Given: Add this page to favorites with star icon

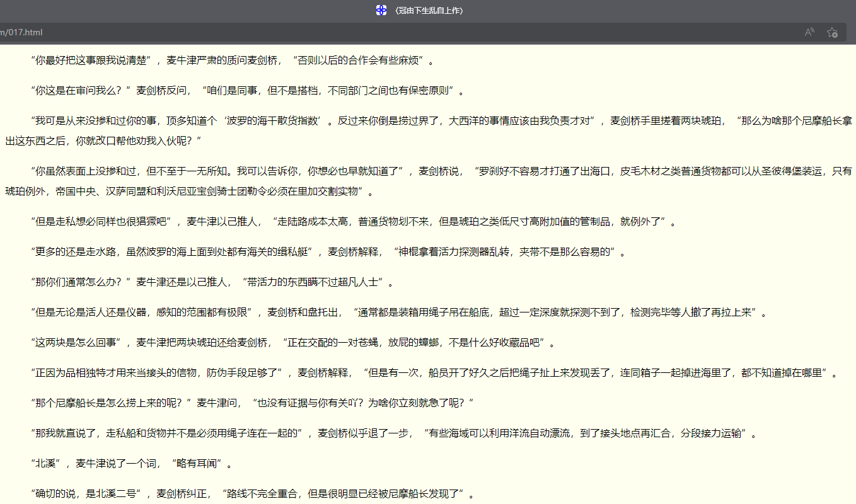Looking at the screenshot, I should click(832, 32).
